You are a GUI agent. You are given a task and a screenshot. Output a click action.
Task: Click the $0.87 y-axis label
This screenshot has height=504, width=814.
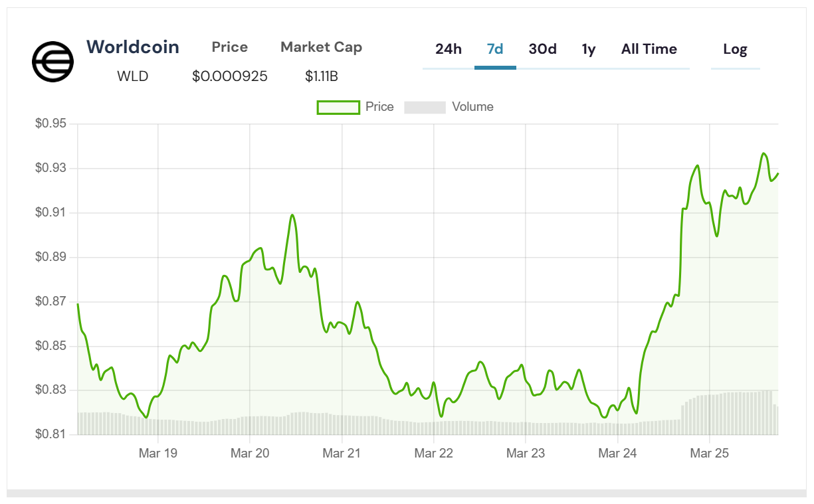[51, 301]
